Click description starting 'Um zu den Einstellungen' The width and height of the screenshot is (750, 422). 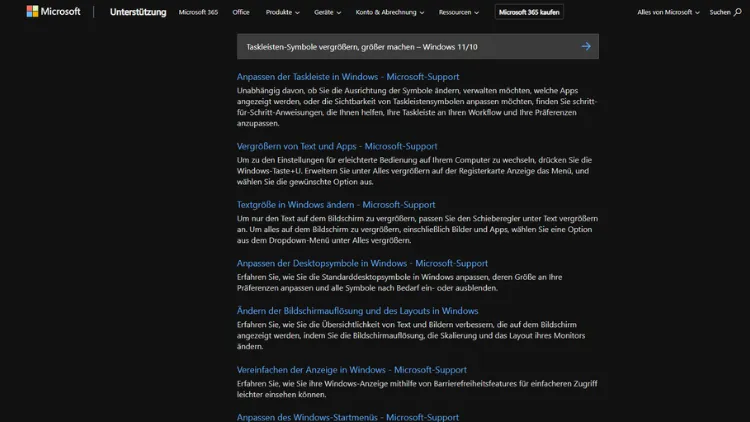point(414,171)
